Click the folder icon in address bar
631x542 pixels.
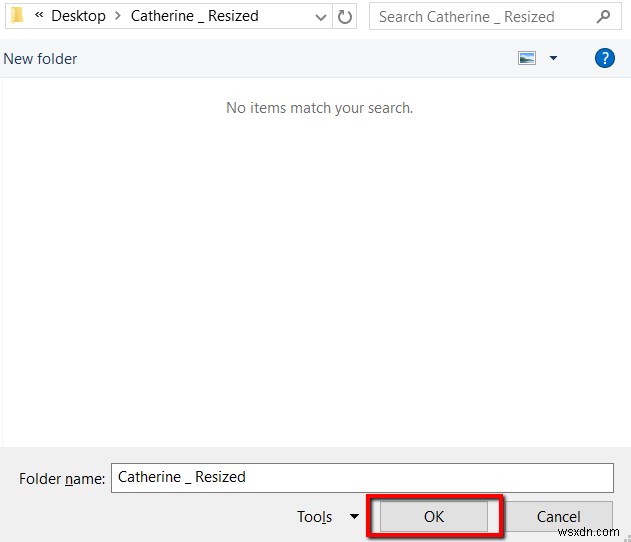pyautogui.click(x=17, y=16)
